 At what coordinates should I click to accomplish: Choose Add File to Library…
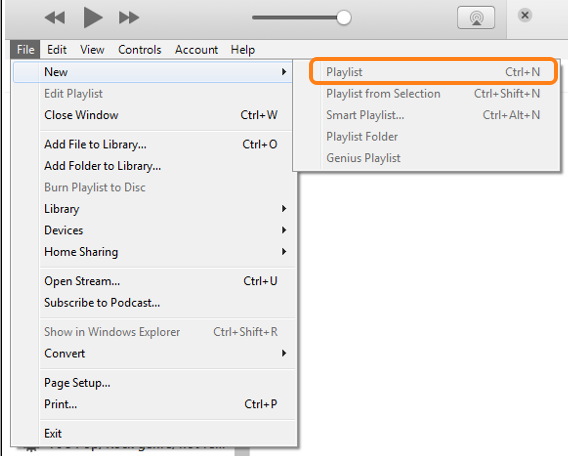[x=153, y=145]
